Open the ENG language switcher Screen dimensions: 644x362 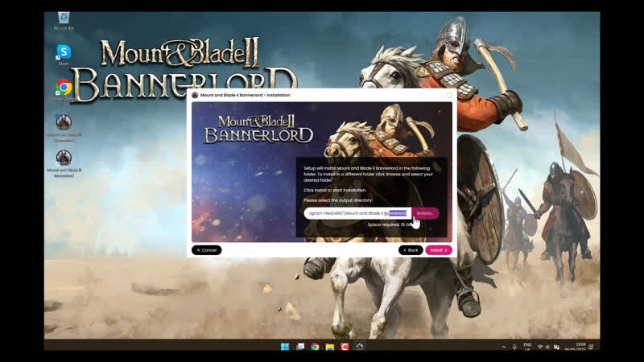pos(527,347)
